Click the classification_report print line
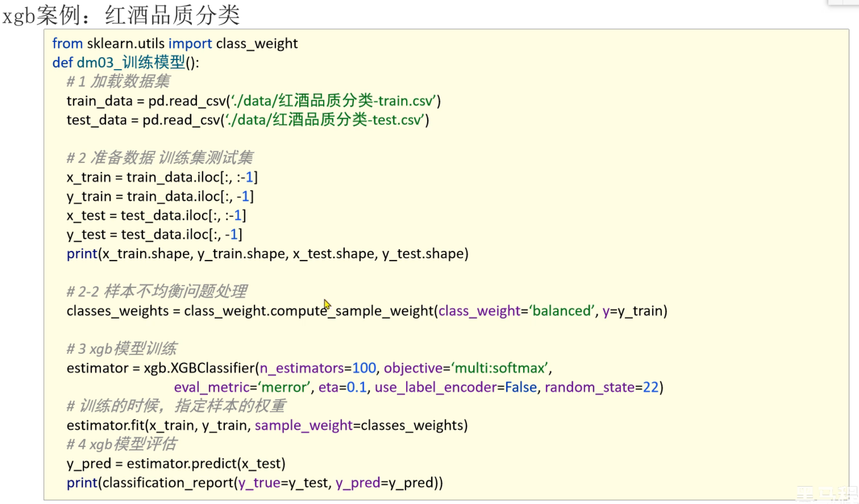 255,483
